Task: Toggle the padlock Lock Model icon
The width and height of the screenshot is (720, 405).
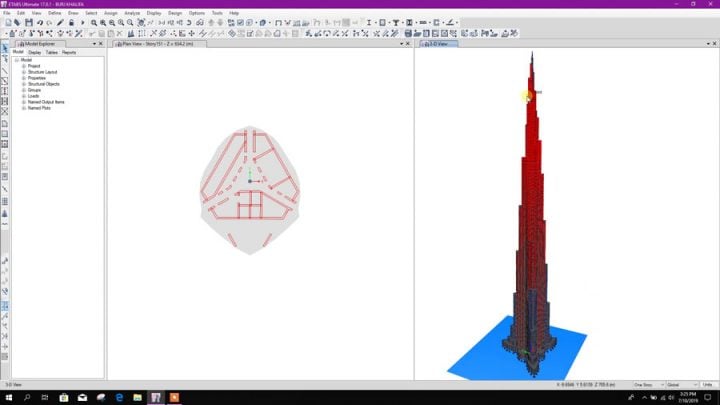Action: coord(71,22)
